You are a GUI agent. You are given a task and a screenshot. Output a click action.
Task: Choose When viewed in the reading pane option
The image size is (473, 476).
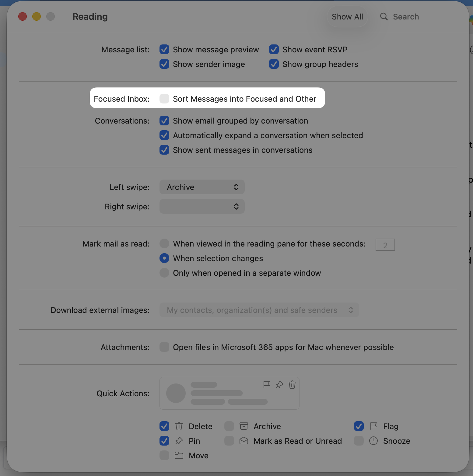point(164,243)
